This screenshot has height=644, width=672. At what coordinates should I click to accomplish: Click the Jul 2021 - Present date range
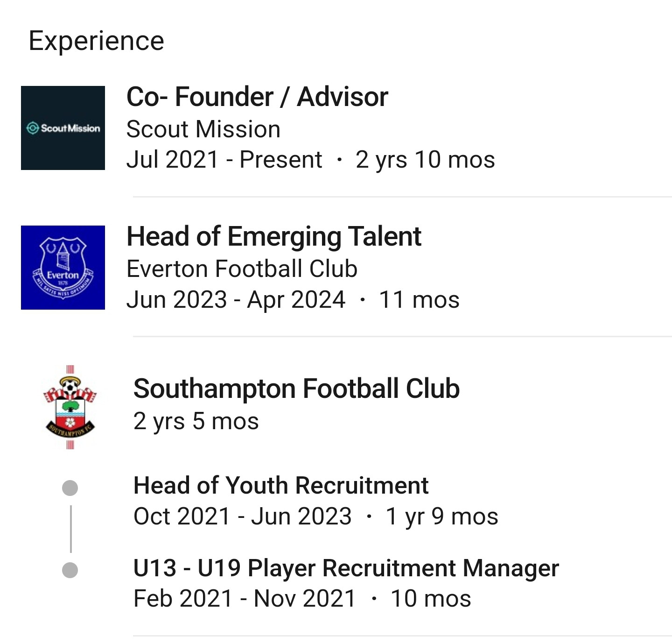223,159
